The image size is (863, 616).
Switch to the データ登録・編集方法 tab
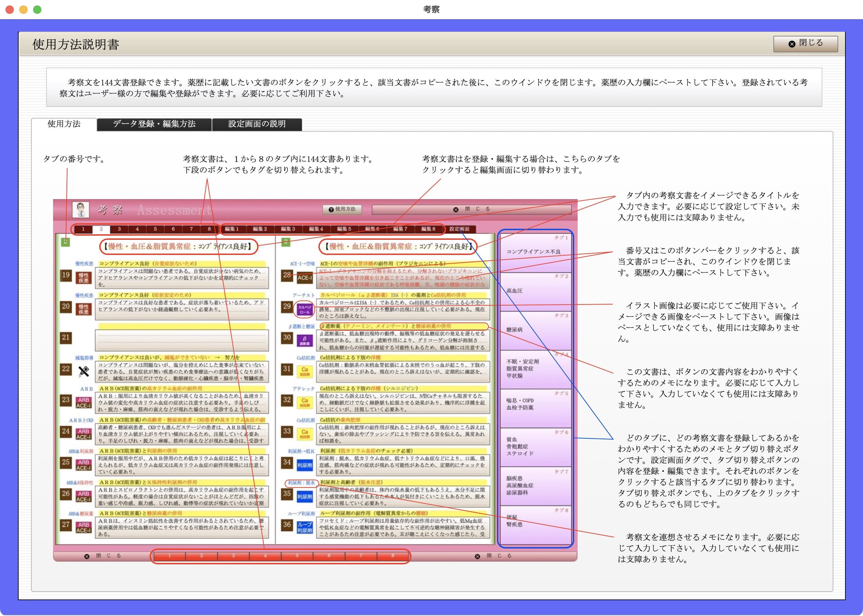click(154, 124)
